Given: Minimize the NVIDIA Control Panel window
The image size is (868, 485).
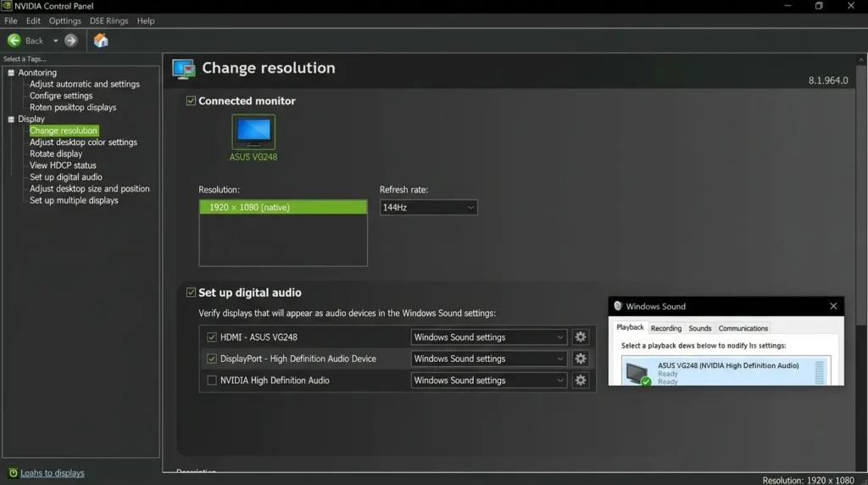Looking at the screenshot, I should click(787, 6).
